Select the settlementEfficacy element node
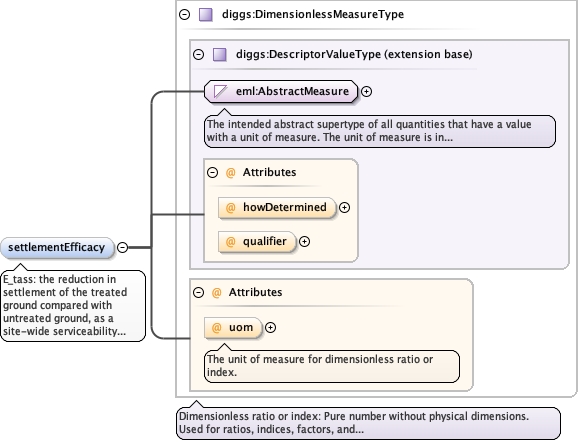 click(57, 247)
